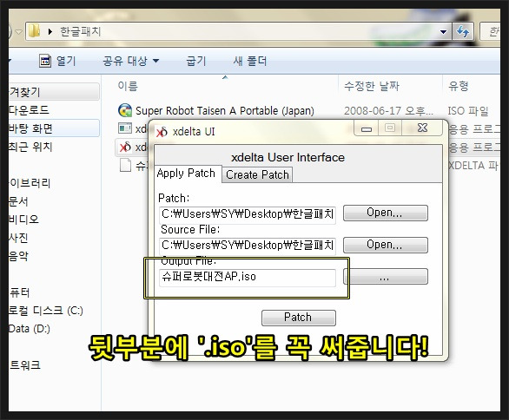Open Data (D:) drive in the sidebar
Viewport: 509px width, 420px height.
[x=30, y=329]
